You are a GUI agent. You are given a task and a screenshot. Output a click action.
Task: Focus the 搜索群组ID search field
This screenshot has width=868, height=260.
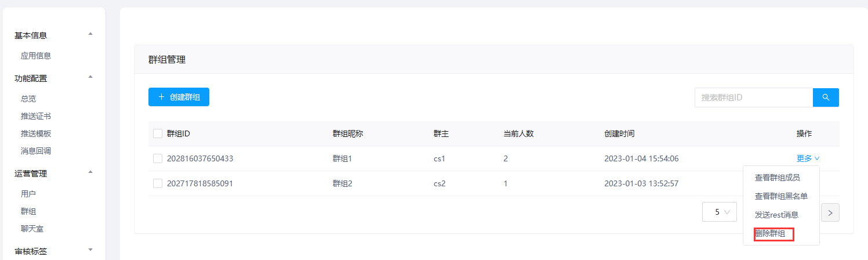(753, 98)
